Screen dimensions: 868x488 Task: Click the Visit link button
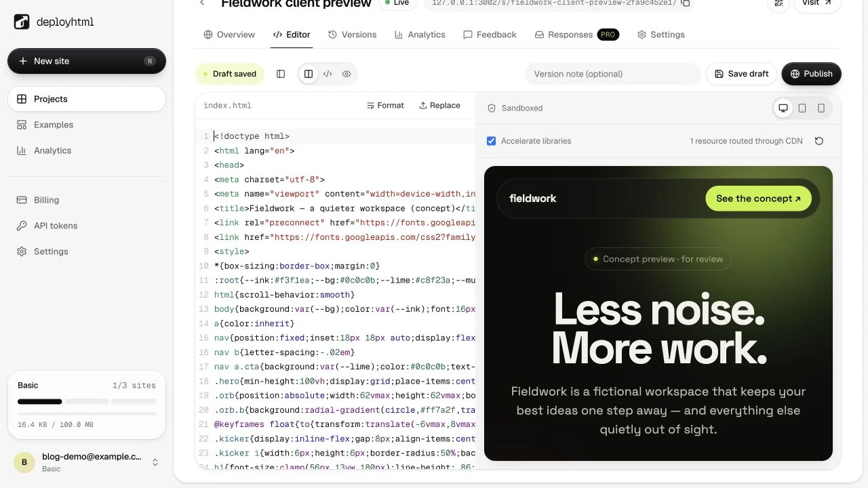coord(817,3)
